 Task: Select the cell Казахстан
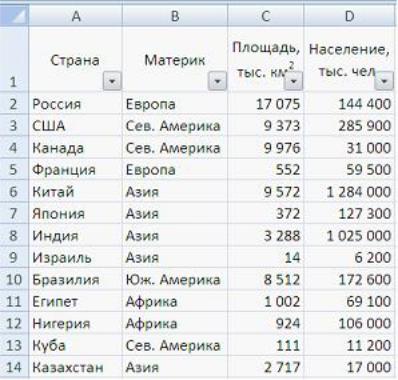[76, 367]
